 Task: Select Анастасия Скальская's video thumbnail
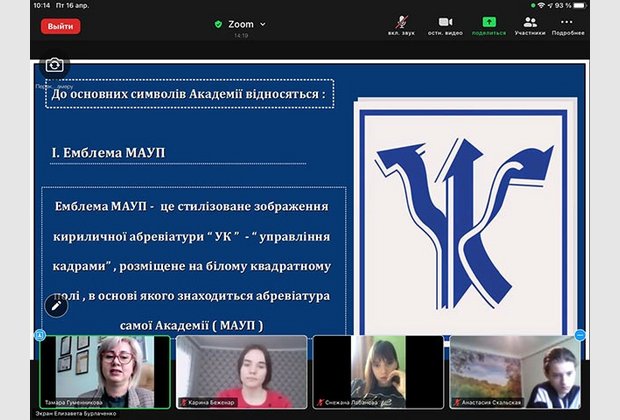[514, 371]
